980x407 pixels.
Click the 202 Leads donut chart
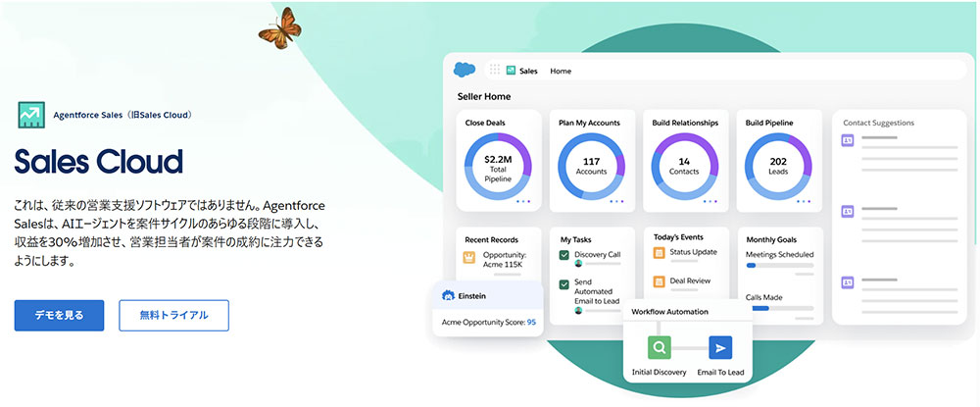click(x=778, y=163)
